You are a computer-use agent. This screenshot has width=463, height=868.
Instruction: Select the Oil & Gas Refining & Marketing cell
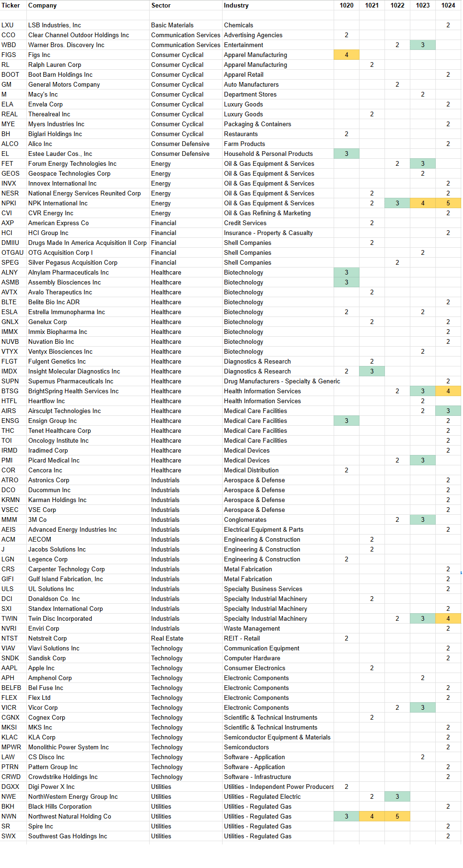pos(278,213)
